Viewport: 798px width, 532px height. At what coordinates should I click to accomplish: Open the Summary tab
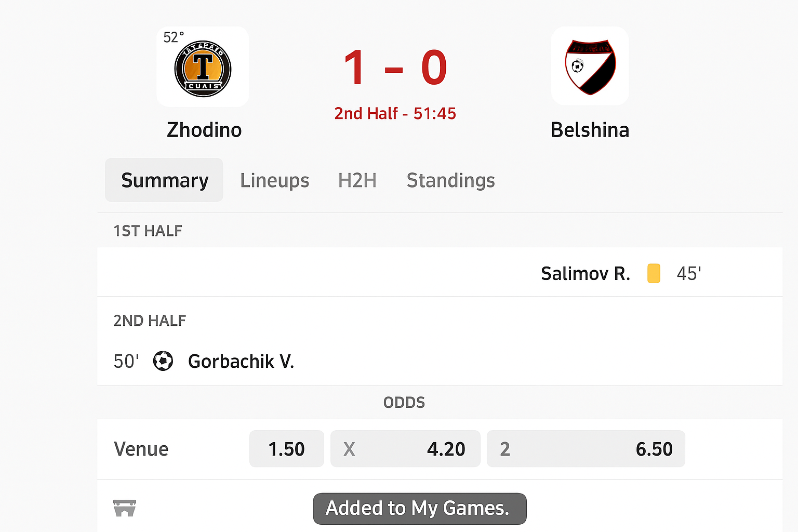[x=164, y=180]
